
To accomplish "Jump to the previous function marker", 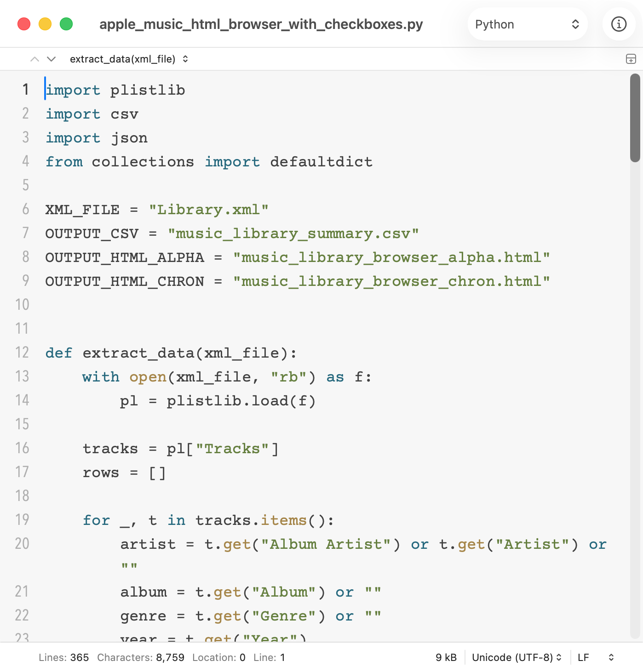I will coord(34,59).
